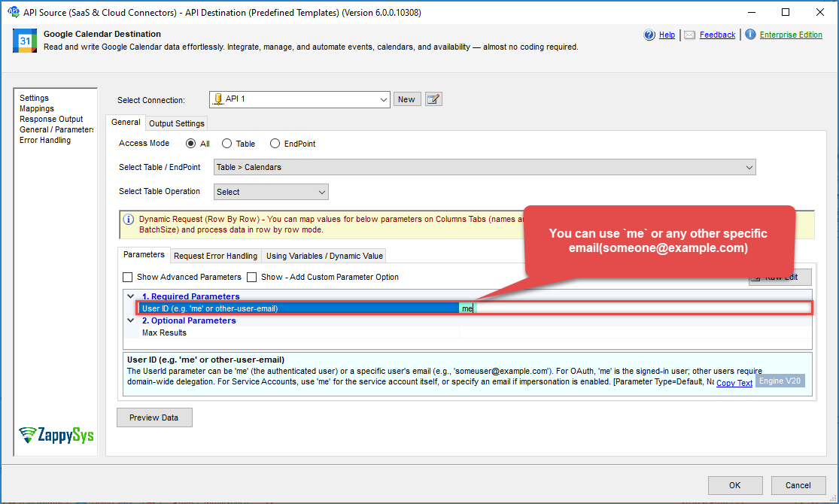Click the Feedback envelope icon
839x504 pixels.
tap(690, 35)
